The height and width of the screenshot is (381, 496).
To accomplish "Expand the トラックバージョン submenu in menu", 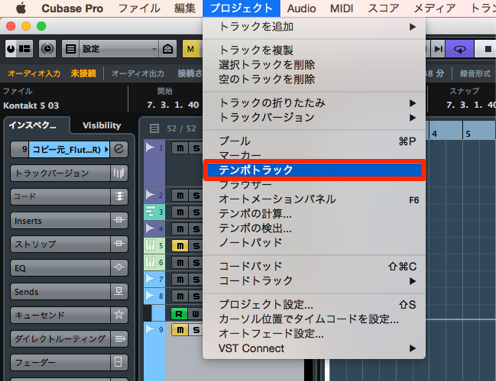I will tap(314, 117).
